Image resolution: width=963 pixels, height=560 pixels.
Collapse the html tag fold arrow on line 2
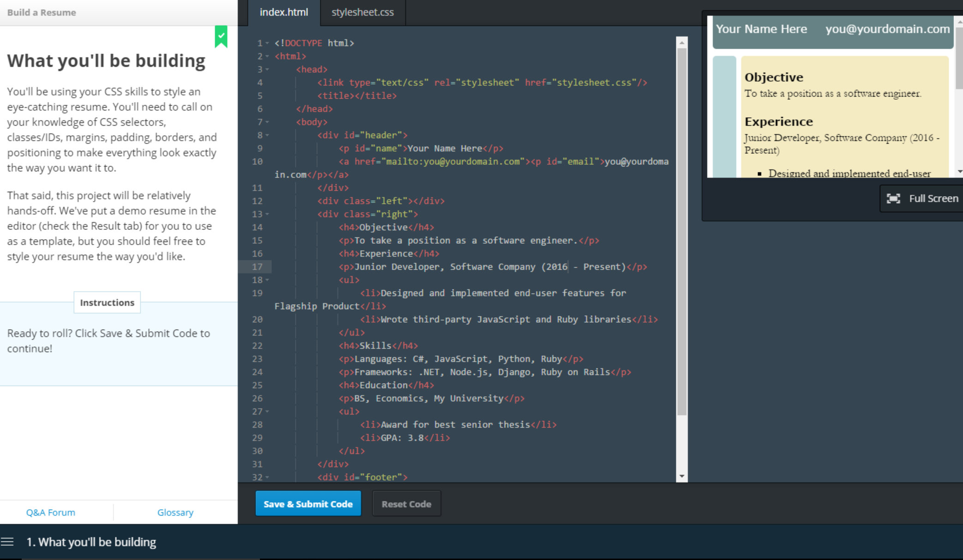(267, 56)
